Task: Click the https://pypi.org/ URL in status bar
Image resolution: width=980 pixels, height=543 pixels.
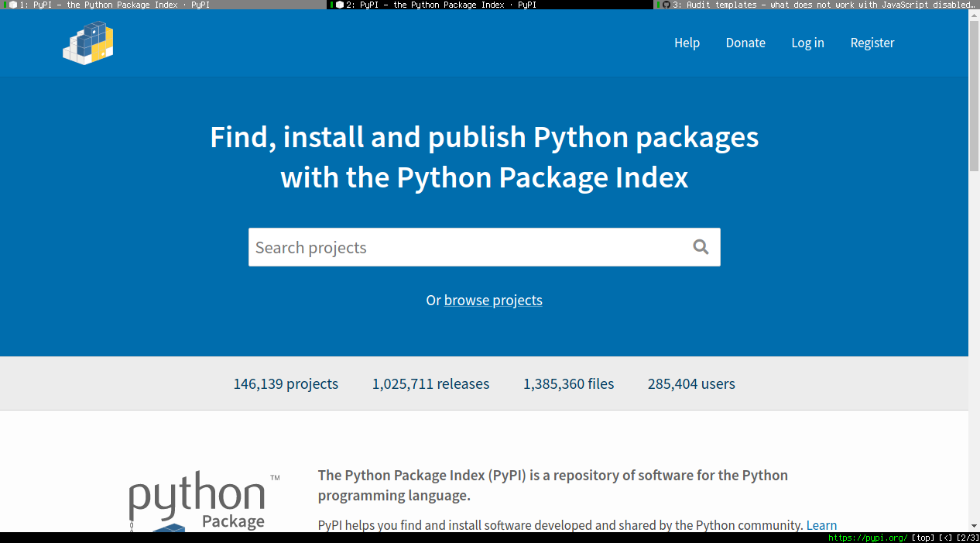Action: click(x=868, y=538)
